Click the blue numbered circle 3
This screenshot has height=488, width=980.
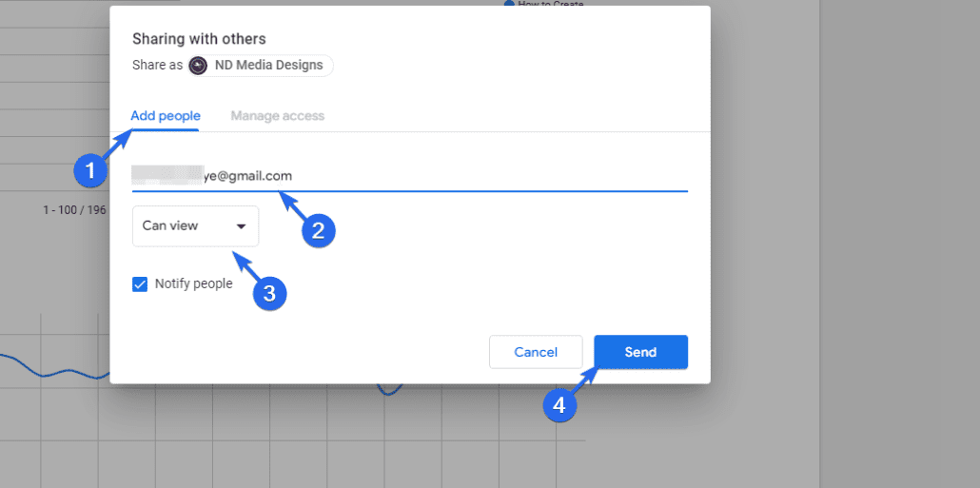(269, 293)
